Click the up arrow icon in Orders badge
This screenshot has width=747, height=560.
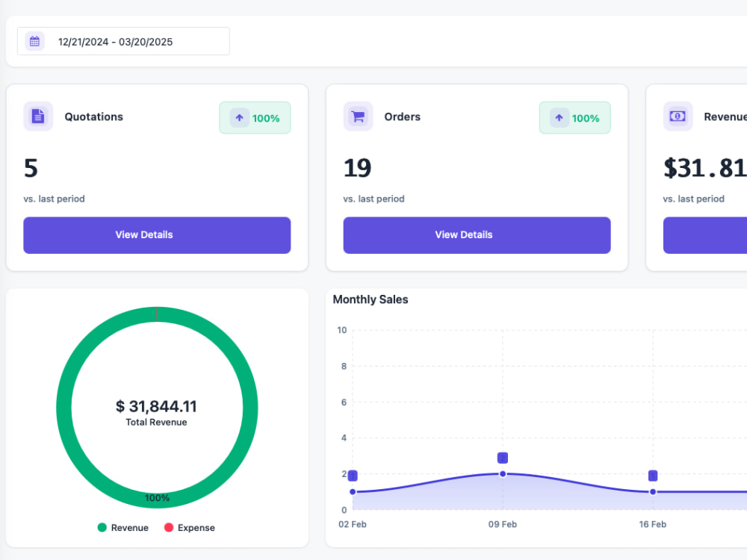(560, 118)
